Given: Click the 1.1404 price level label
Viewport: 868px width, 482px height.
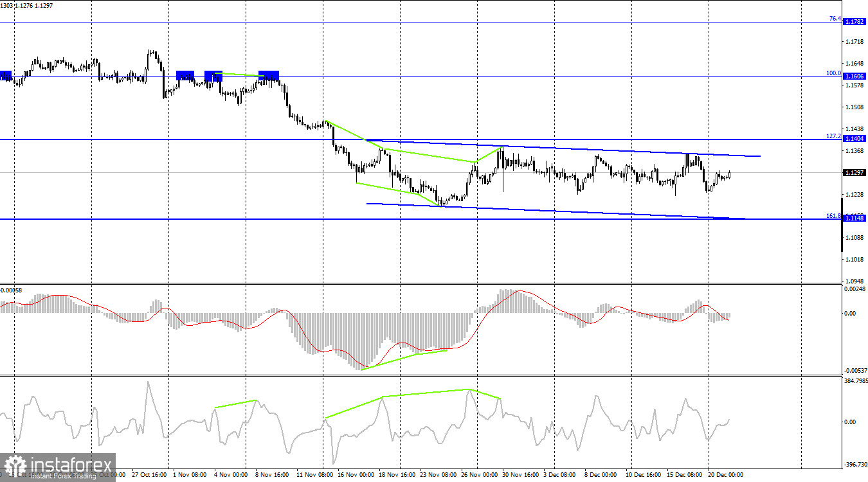Looking at the screenshot, I should click(x=854, y=139).
